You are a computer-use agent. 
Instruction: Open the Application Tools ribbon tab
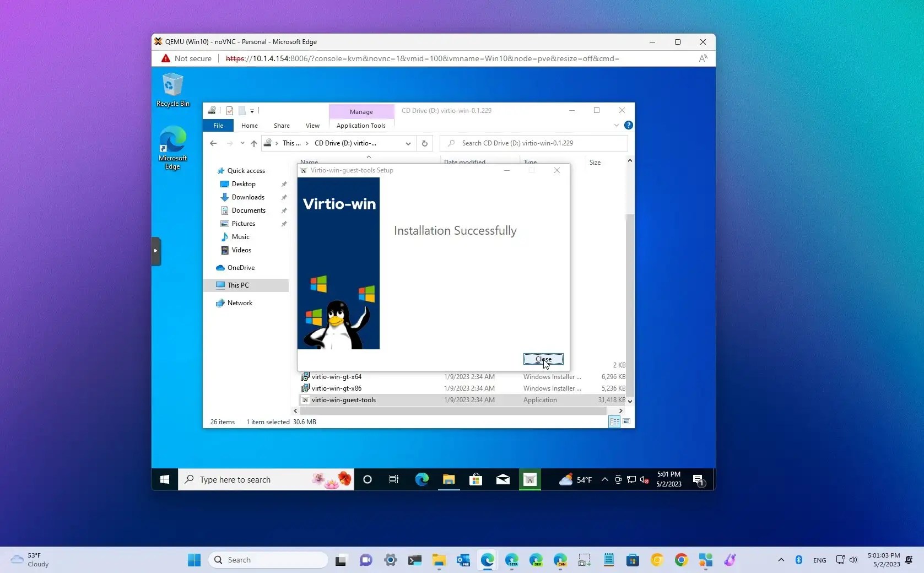[x=360, y=125]
